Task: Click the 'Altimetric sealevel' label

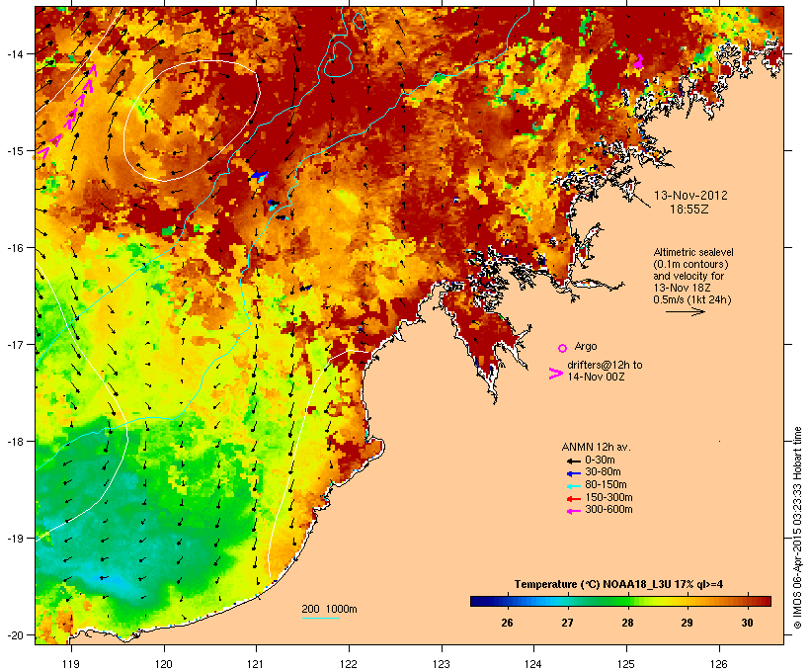Action: pos(693,252)
